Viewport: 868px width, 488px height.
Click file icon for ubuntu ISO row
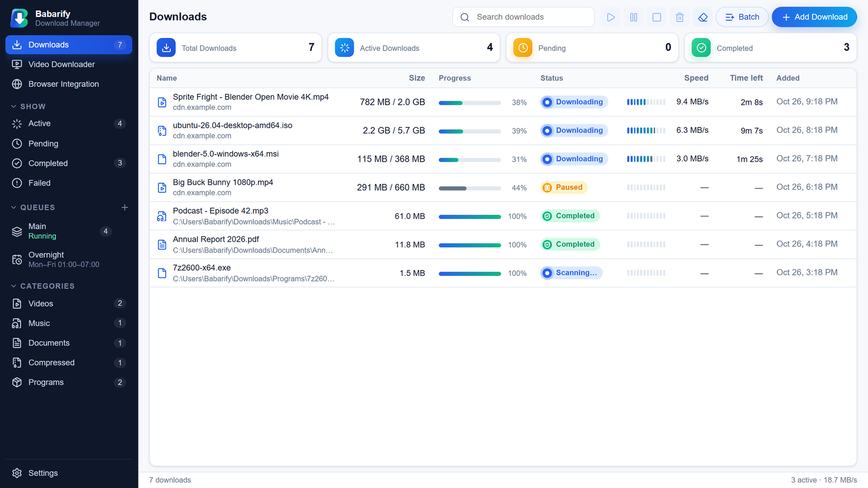point(162,131)
